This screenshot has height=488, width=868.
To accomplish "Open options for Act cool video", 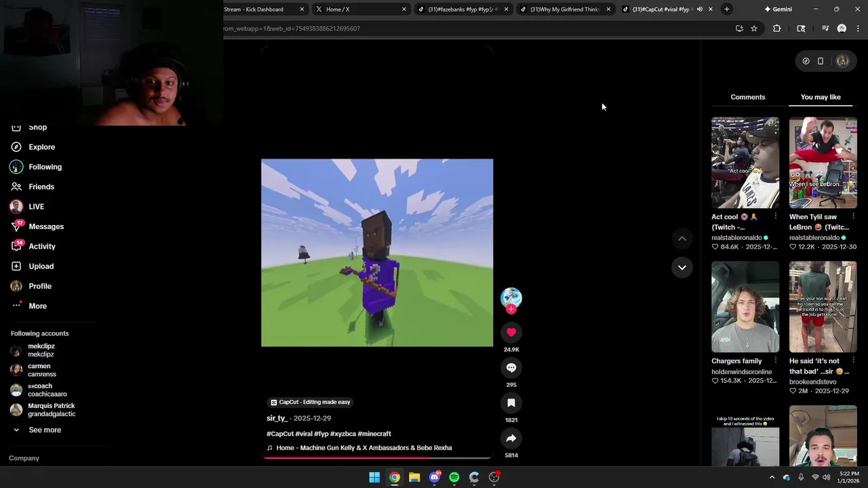I will (x=775, y=217).
